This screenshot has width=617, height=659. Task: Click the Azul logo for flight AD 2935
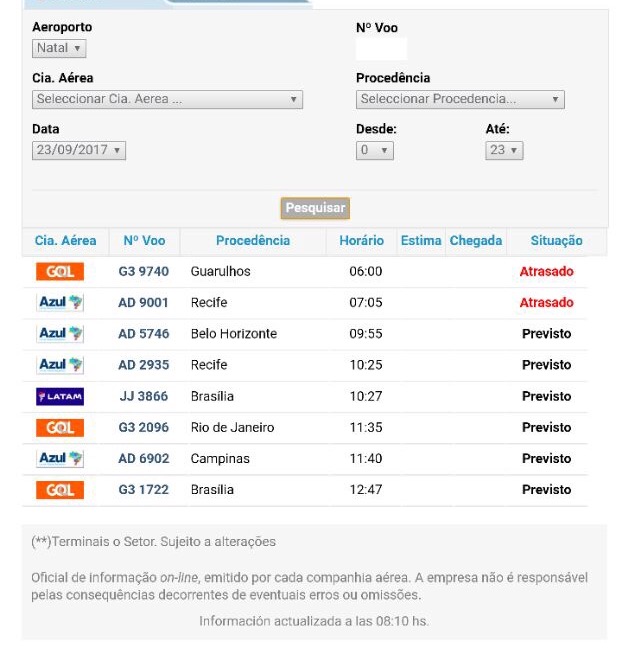(x=60, y=365)
